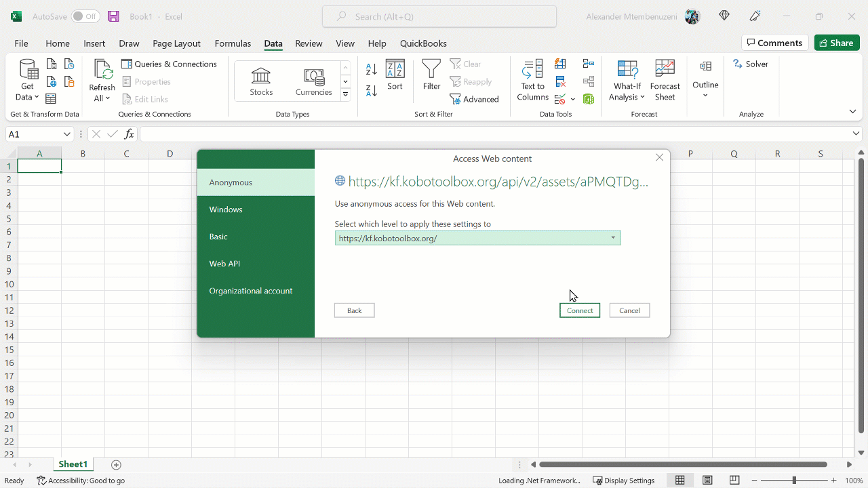Toggle the AutoSave switch
The width and height of the screenshot is (868, 488).
(85, 16)
